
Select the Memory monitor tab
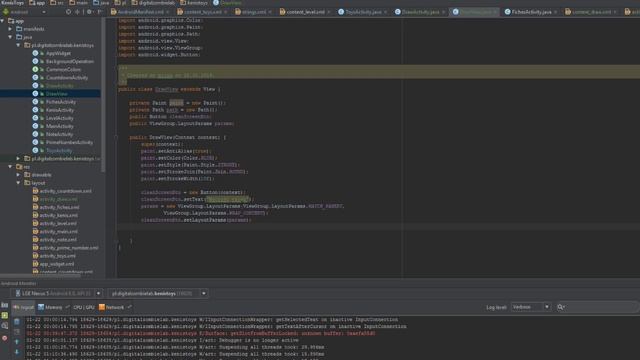click(x=50, y=307)
